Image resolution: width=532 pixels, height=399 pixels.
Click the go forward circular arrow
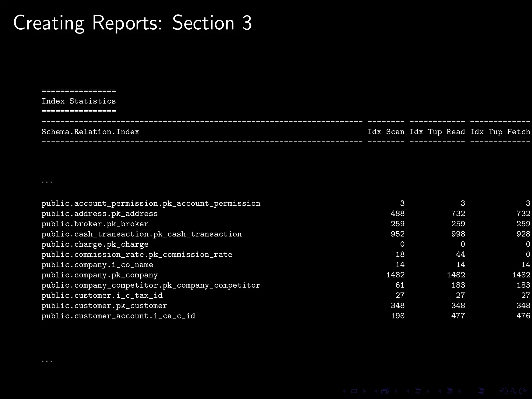click(523, 391)
